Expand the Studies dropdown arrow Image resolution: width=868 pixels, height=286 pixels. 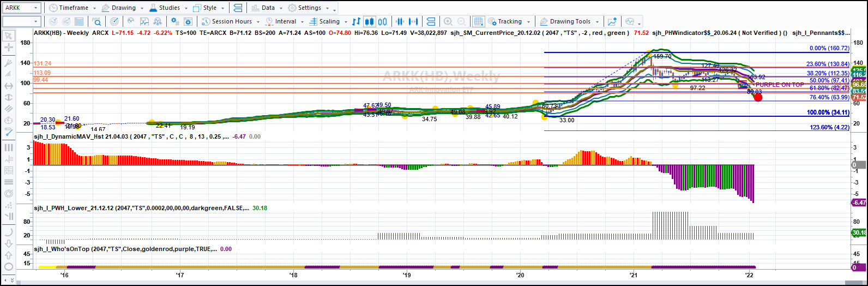[x=186, y=8]
